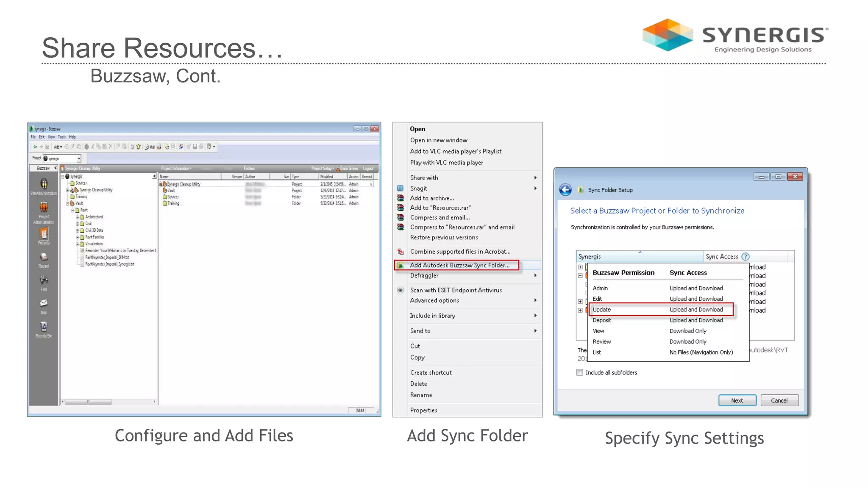This screenshot has width=868, height=488.
Task: Click the Synergis Cleanup Utility project icon in file list
Action: click(165, 184)
